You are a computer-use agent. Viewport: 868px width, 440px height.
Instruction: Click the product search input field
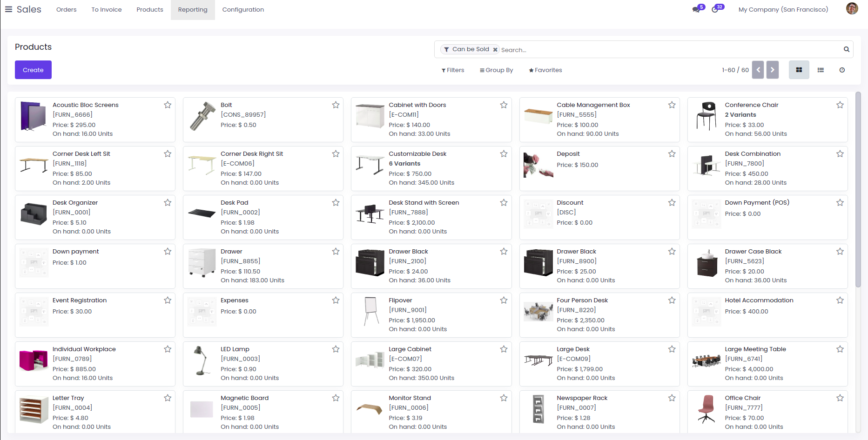point(670,50)
